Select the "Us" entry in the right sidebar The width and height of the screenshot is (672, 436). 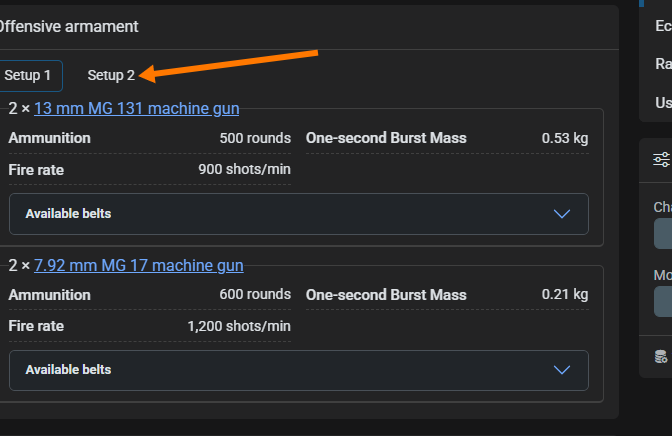coord(663,102)
